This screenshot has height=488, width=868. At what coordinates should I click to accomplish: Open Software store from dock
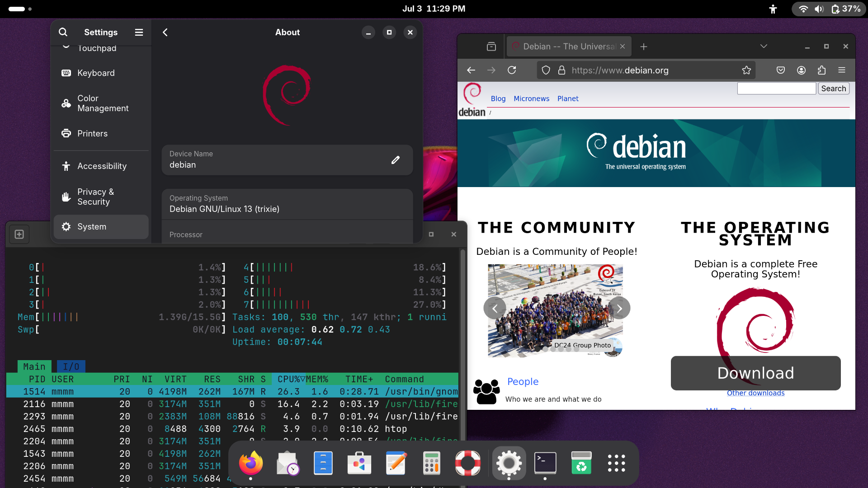pyautogui.click(x=359, y=463)
